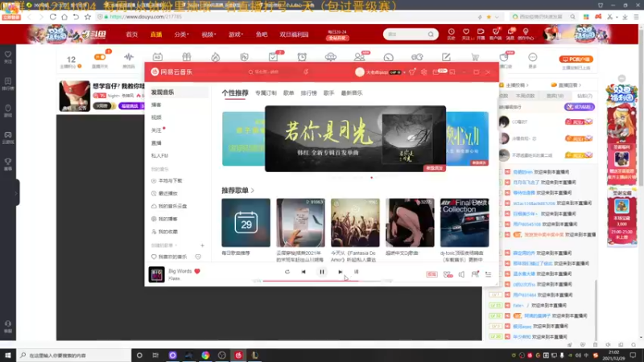Open Douyu 首页 navigation link
The image size is (644, 362).
point(132,35)
